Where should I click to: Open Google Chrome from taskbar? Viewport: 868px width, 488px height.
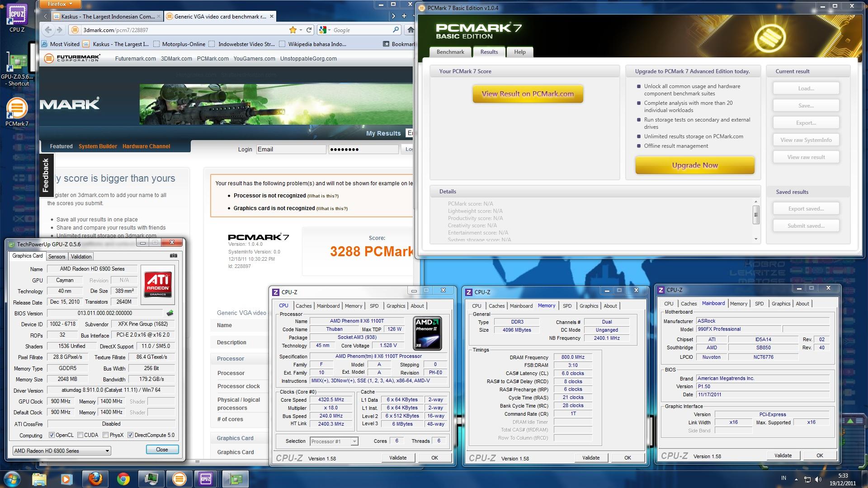click(x=123, y=479)
